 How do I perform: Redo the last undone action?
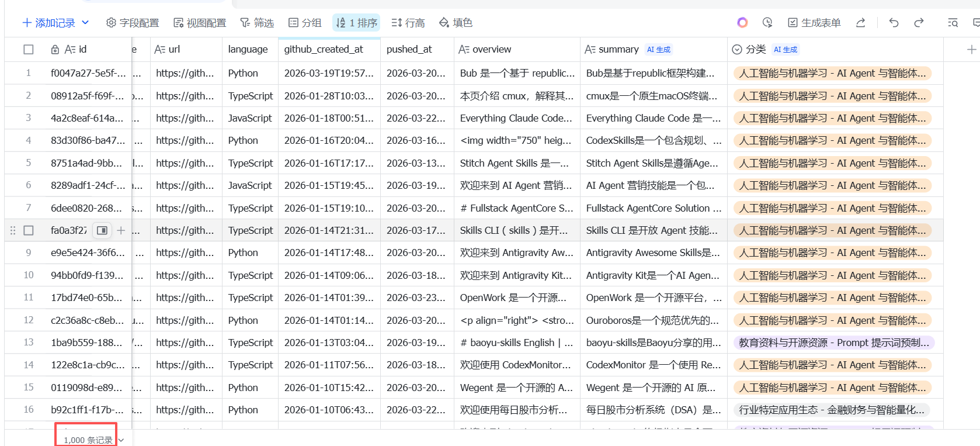tap(919, 23)
